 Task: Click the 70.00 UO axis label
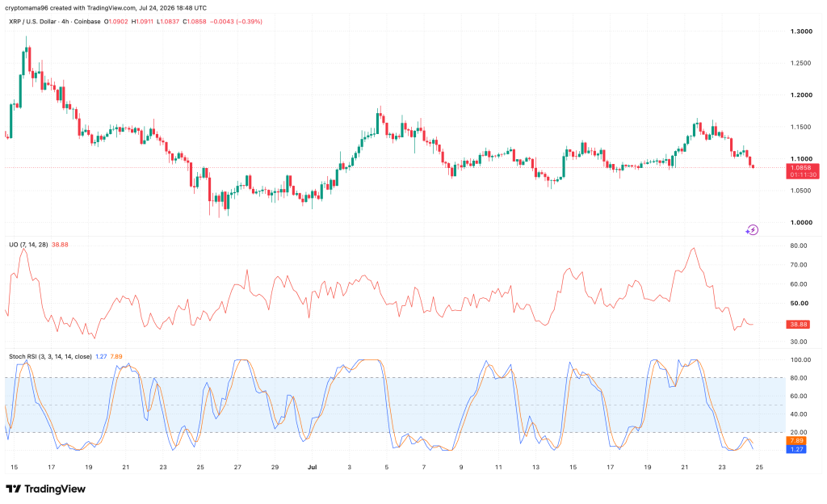click(799, 265)
